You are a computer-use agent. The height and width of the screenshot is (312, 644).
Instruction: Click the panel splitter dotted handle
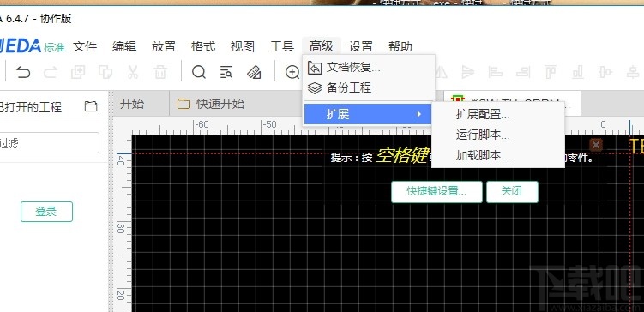click(110, 201)
